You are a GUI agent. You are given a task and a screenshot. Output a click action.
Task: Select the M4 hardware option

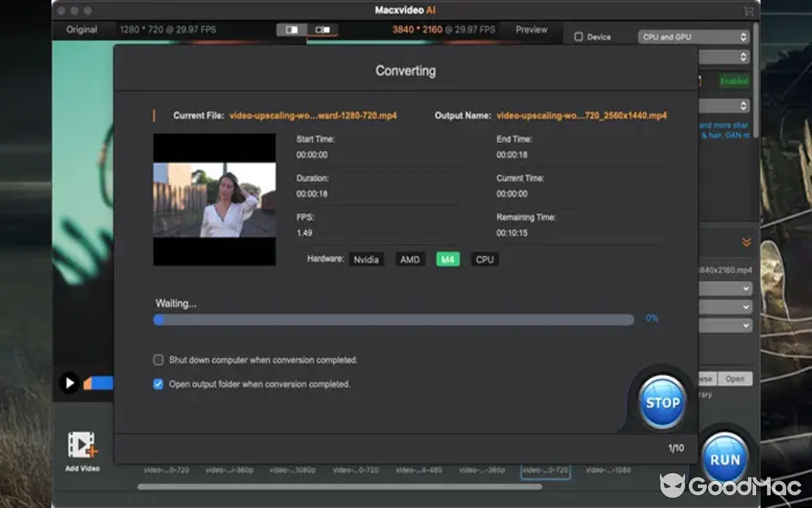tap(448, 259)
